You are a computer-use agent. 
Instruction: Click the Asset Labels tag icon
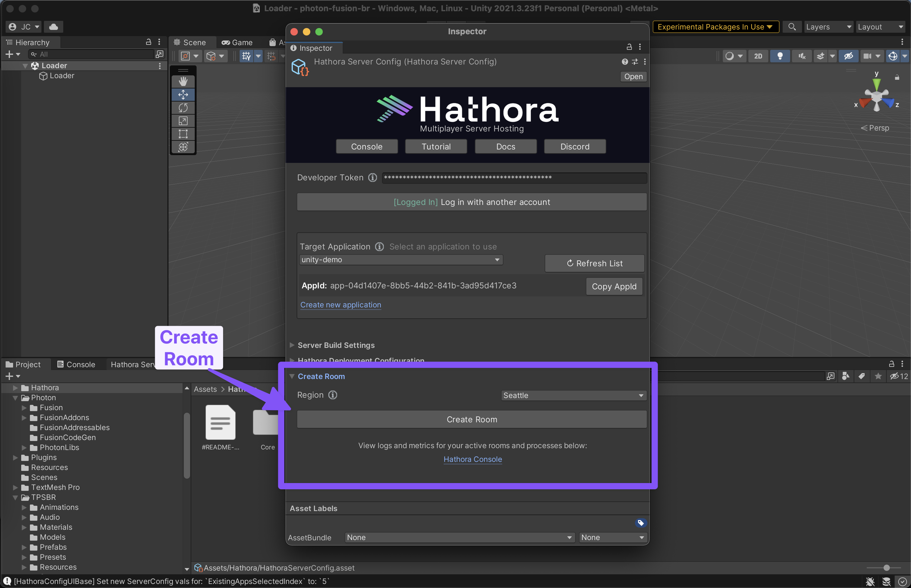click(x=641, y=523)
